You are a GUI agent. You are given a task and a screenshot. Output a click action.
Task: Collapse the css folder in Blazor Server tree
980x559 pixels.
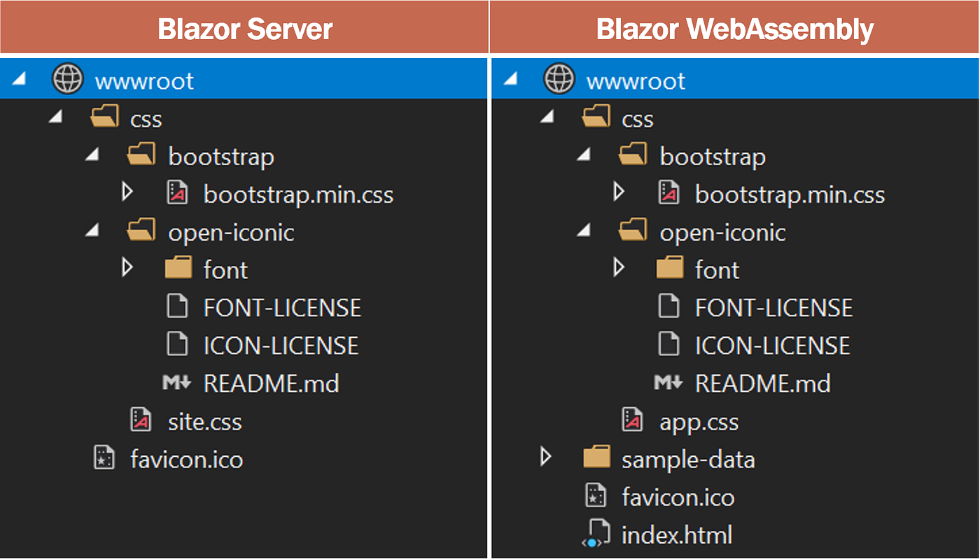click(55, 117)
